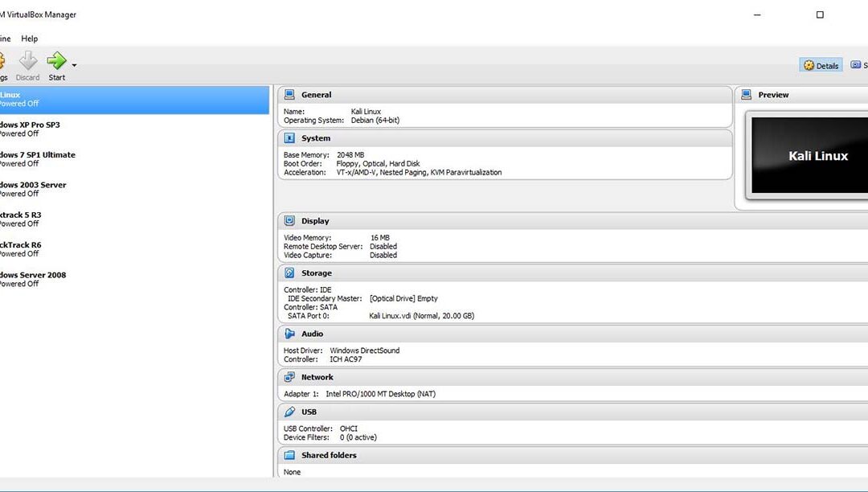Click the Preview panel header icon
868x492 pixels.
[x=746, y=95]
